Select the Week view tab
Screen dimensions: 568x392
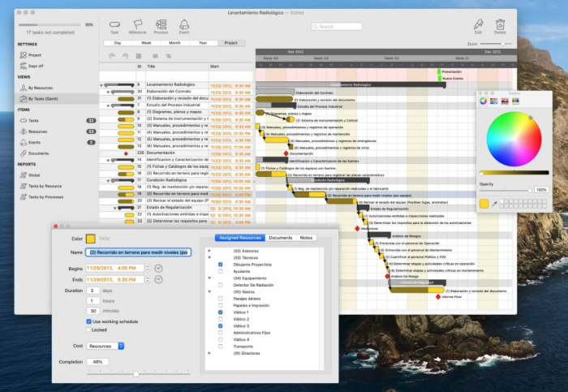(146, 42)
